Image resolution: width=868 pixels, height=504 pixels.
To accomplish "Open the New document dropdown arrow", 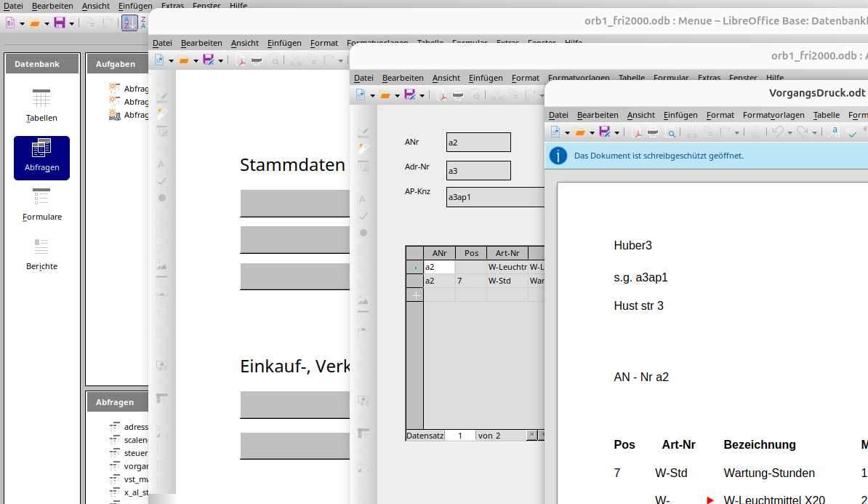I will (23, 24).
